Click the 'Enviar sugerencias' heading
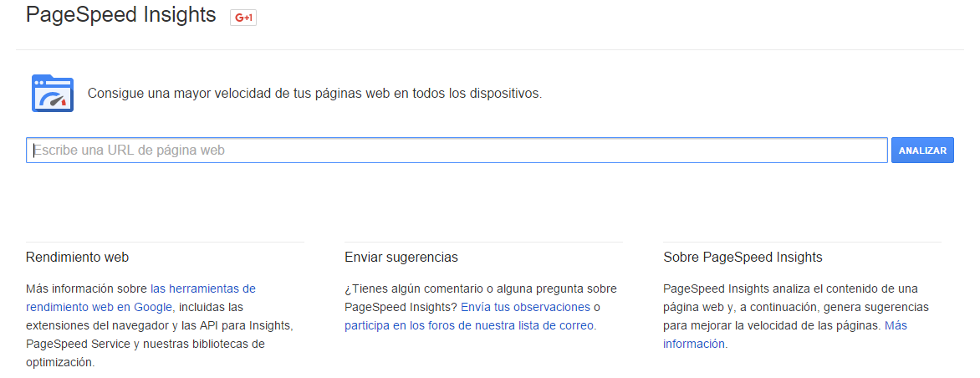This screenshot has height=378, width=980. [401, 257]
